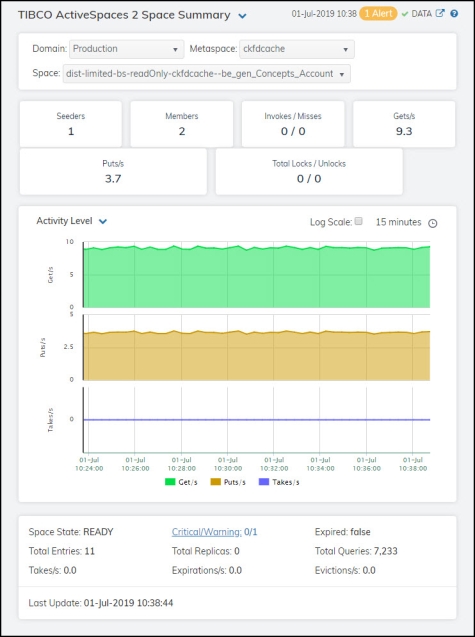Image resolution: width=475 pixels, height=637 pixels.
Task: Toggle the Puts/s legend tan swatch
Action: (x=215, y=482)
